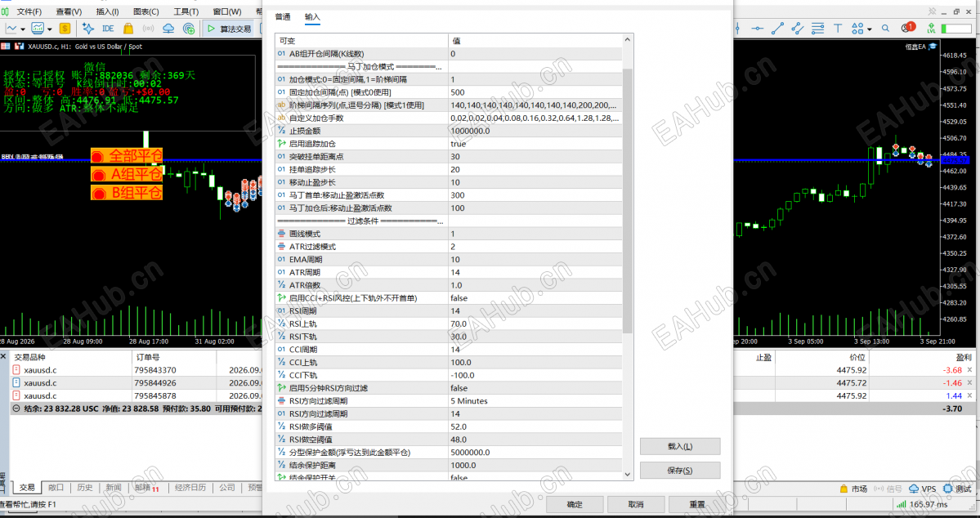Open the 查看(V) menu

[69, 12]
